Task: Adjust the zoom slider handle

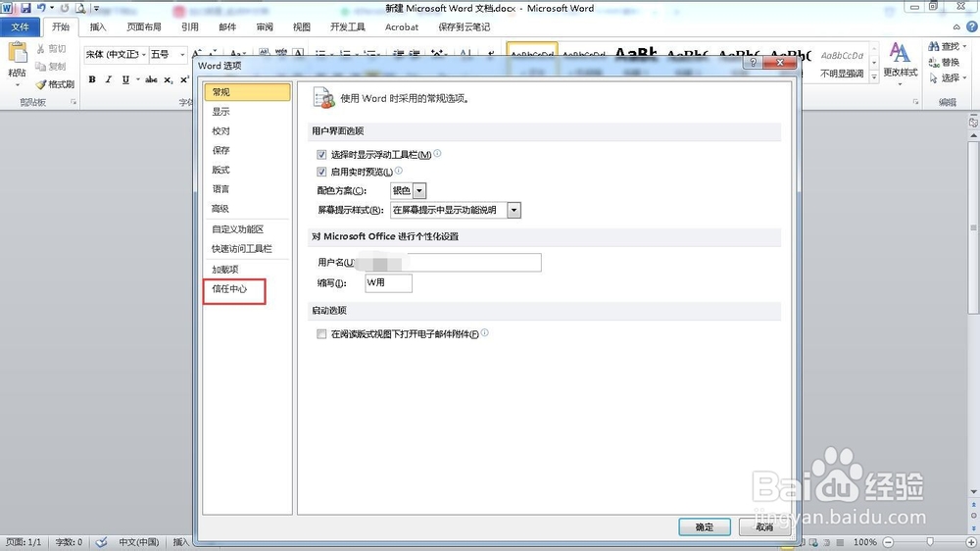Action: tap(930, 542)
